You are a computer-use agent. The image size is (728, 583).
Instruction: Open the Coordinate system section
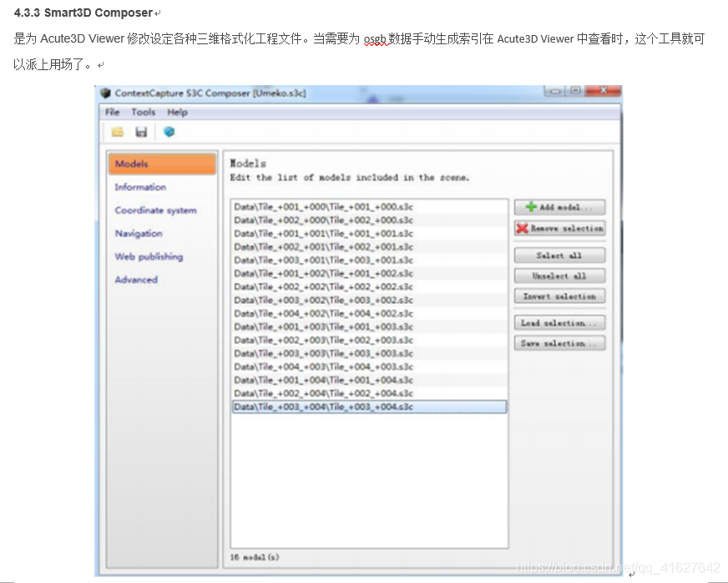(x=155, y=210)
